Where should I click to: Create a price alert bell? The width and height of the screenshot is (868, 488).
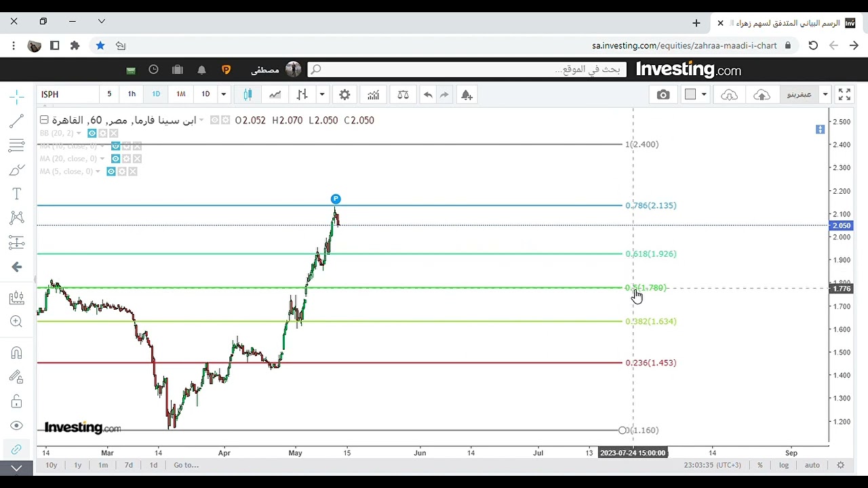[x=467, y=95]
